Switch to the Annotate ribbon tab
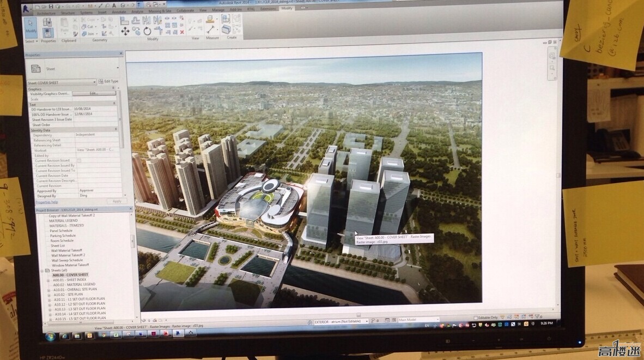The width and height of the screenshot is (644, 360). tap(119, 12)
